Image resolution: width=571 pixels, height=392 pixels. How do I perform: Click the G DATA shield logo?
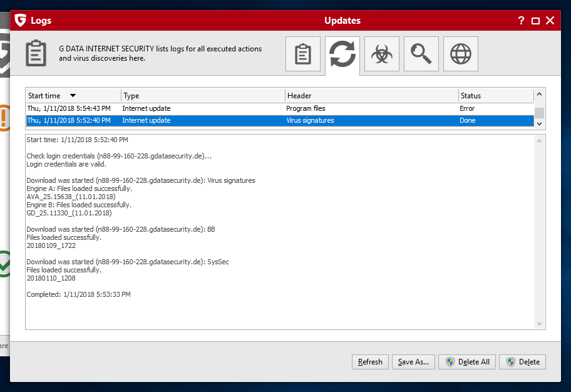pyautogui.click(x=21, y=21)
